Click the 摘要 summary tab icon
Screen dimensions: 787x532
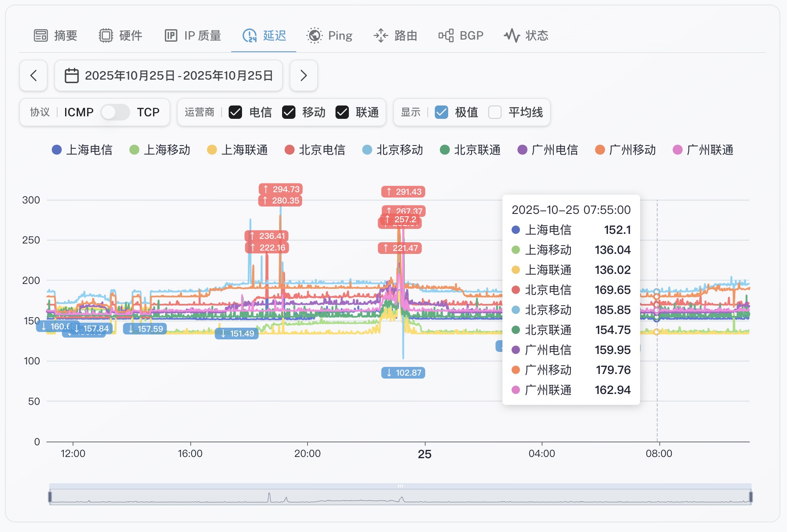[40, 36]
